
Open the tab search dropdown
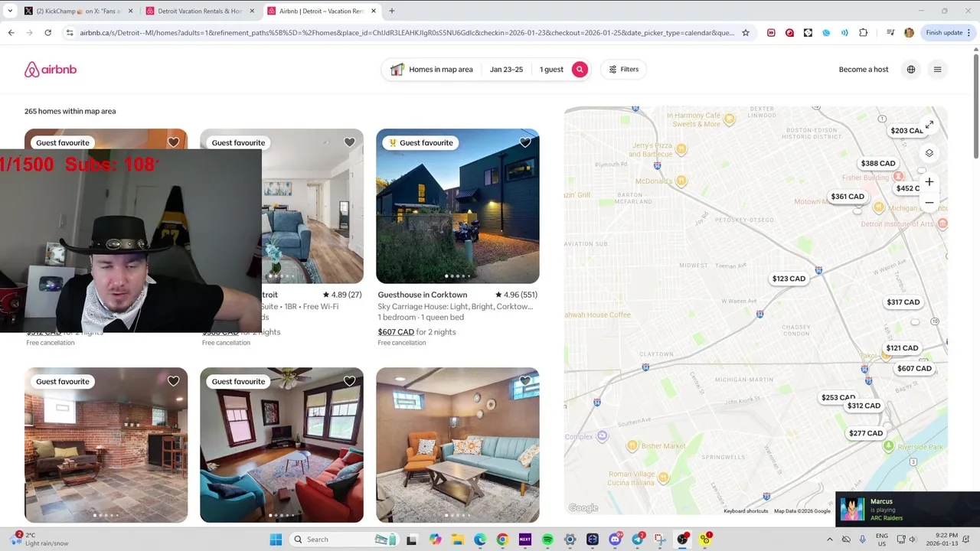(10, 11)
